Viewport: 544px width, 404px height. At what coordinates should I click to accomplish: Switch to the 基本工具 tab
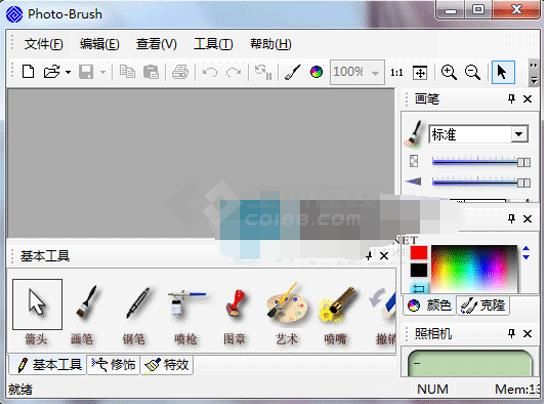(x=48, y=365)
